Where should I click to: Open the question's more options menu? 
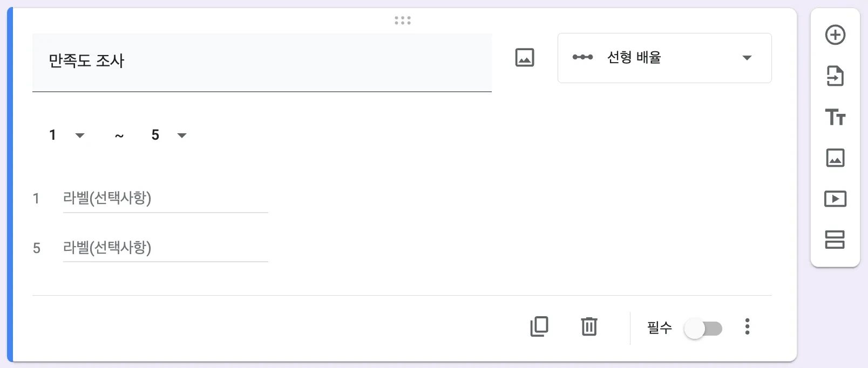[x=747, y=326]
